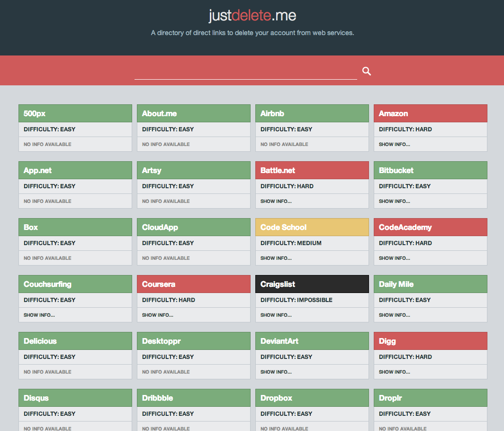Click the DeviantArt header link

click(312, 341)
